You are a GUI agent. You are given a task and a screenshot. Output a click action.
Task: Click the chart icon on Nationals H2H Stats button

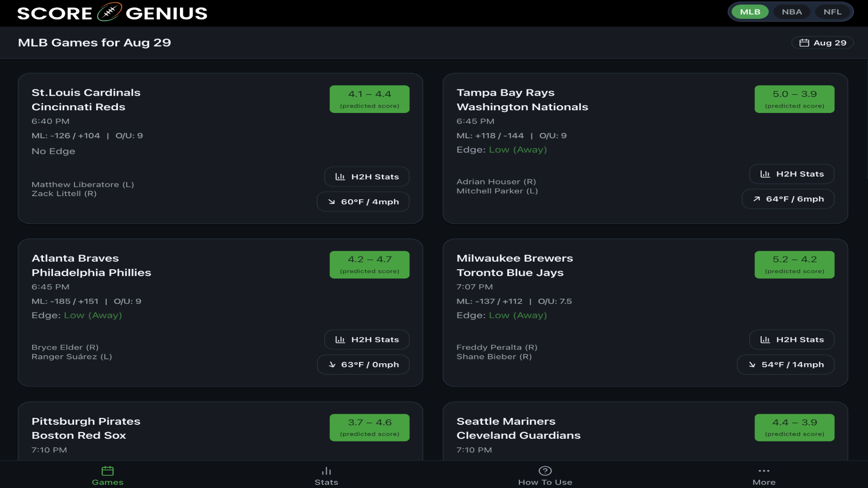pos(765,174)
